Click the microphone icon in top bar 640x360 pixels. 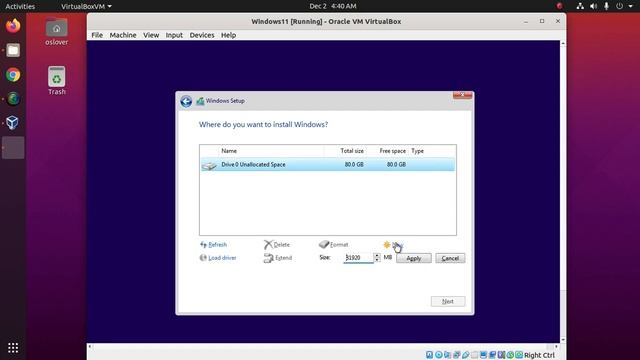click(607, 6)
